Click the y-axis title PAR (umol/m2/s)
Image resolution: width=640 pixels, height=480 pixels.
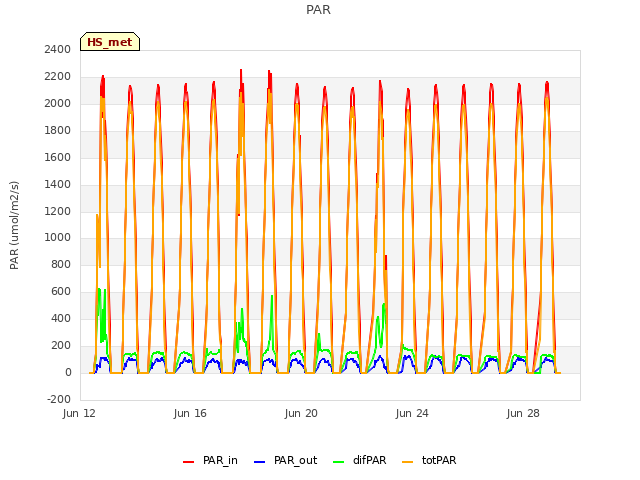click(x=14, y=225)
